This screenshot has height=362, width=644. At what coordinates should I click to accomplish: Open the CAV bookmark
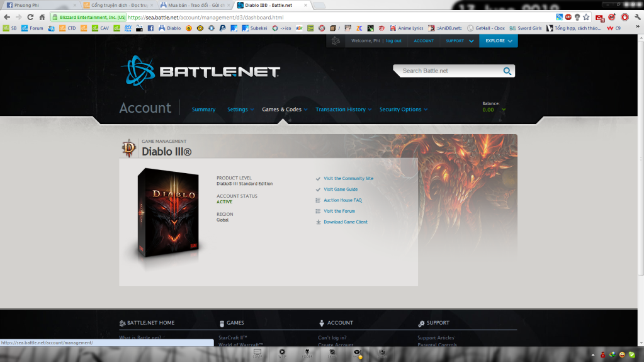click(100, 28)
